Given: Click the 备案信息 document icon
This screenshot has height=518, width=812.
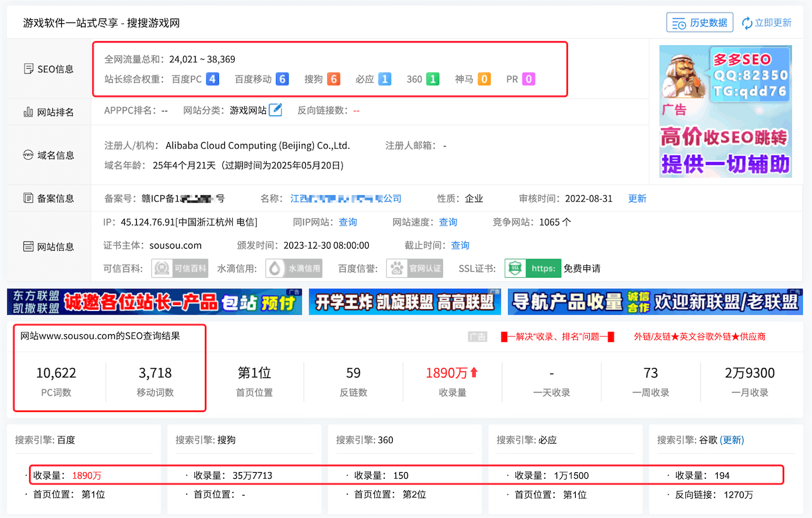Looking at the screenshot, I should coord(29,198).
